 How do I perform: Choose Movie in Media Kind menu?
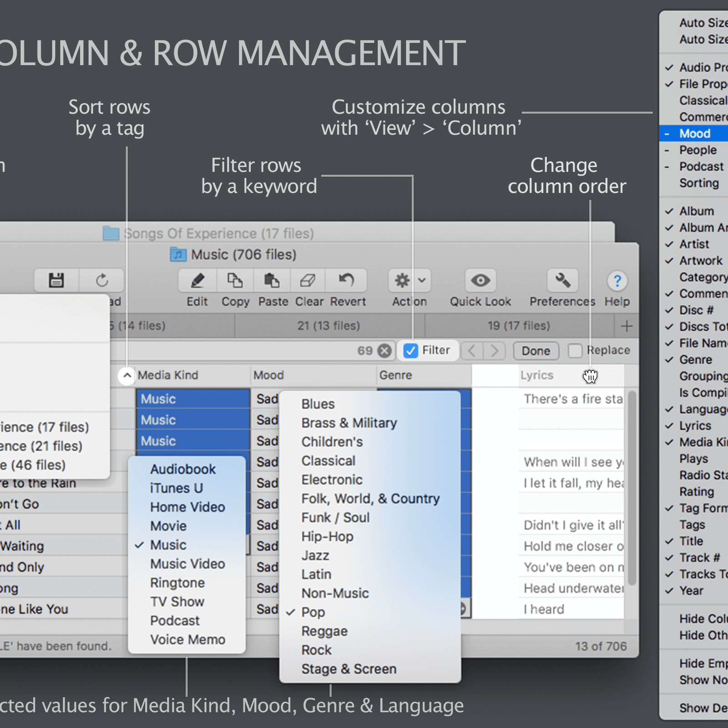point(187,526)
